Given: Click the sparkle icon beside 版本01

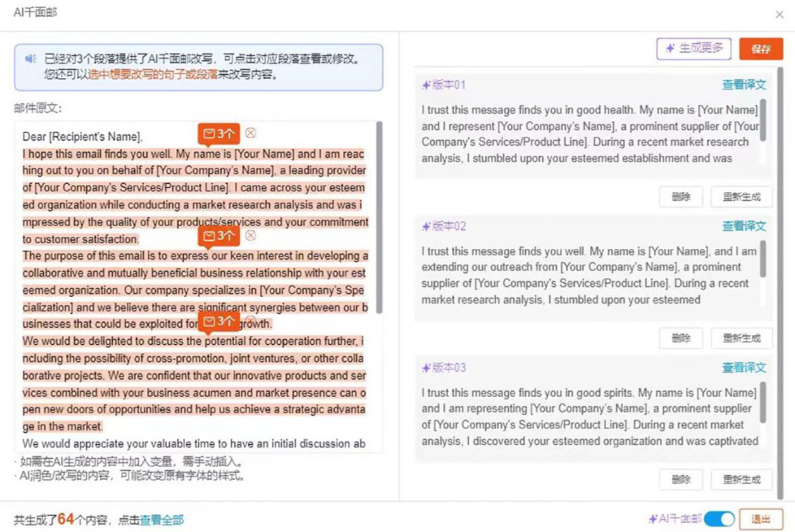Looking at the screenshot, I should pos(426,85).
